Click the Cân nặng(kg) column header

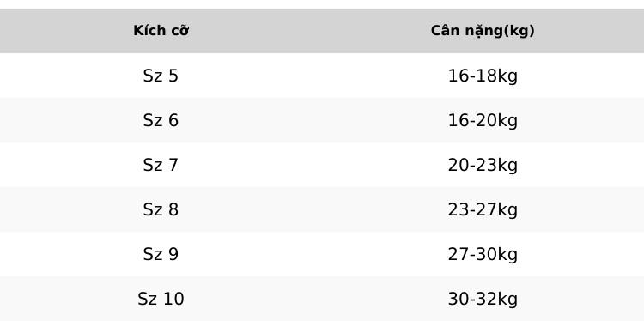[483, 31]
